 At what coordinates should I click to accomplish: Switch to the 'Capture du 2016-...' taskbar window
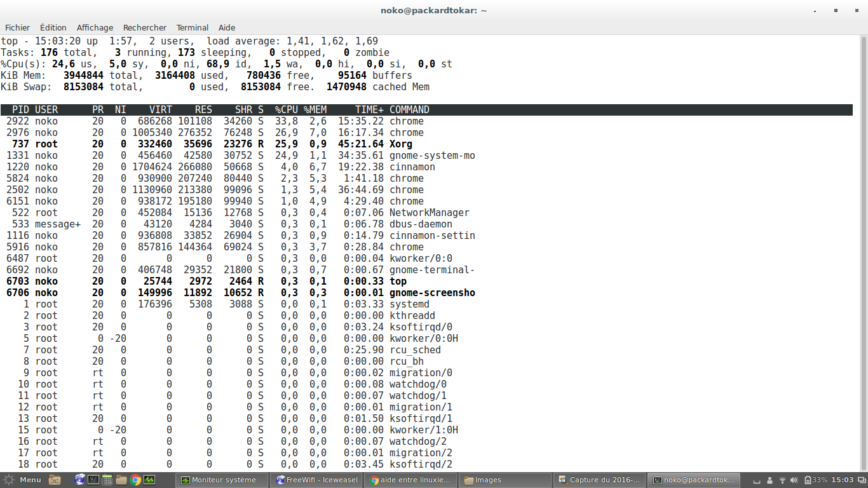599,480
